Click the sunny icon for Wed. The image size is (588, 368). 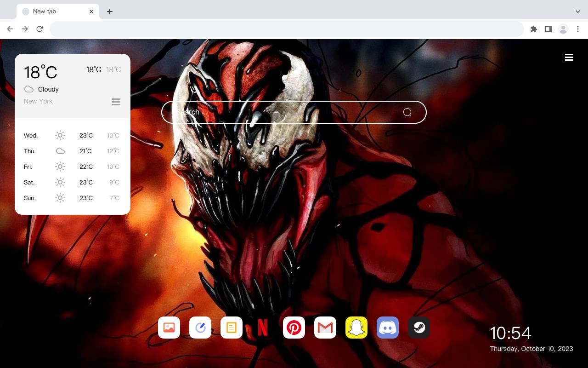point(60,135)
